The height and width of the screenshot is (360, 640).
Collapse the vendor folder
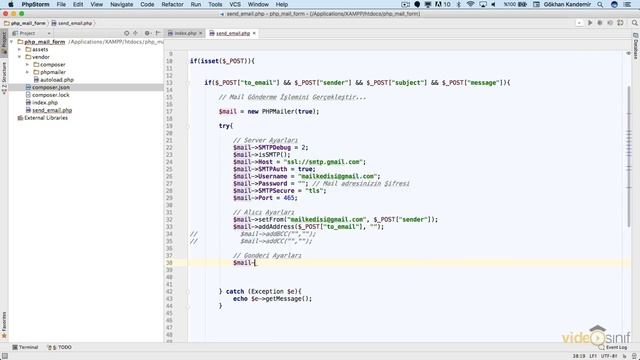coord(20,57)
